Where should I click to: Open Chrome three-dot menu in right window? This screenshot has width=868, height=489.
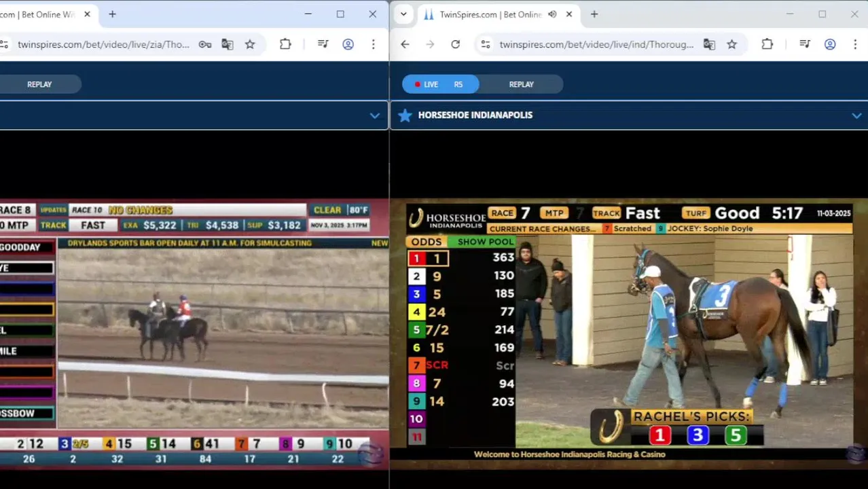click(x=854, y=44)
